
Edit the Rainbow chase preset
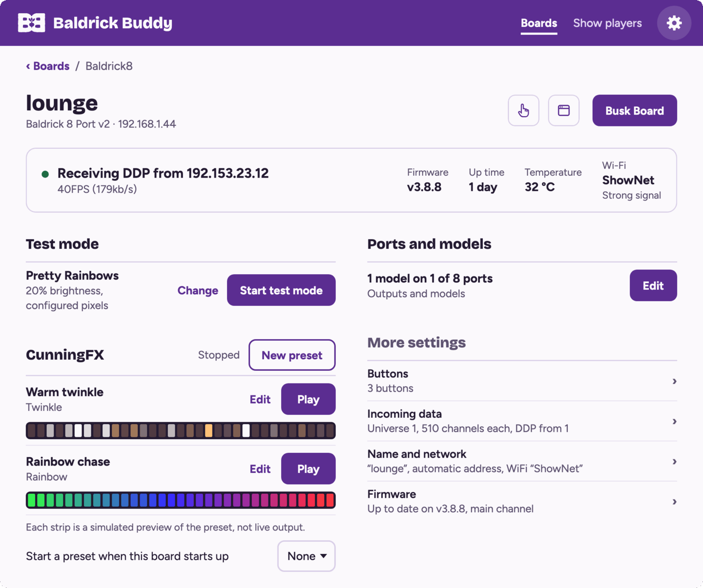(x=260, y=469)
